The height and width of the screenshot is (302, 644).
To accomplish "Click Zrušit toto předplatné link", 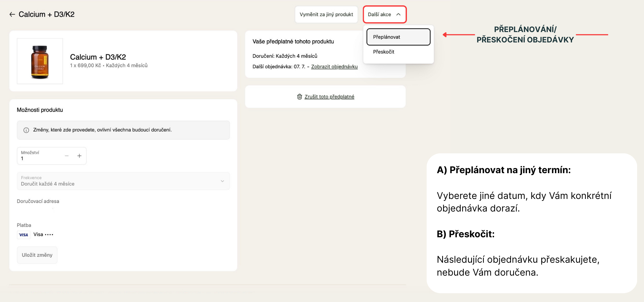I will coord(329,97).
